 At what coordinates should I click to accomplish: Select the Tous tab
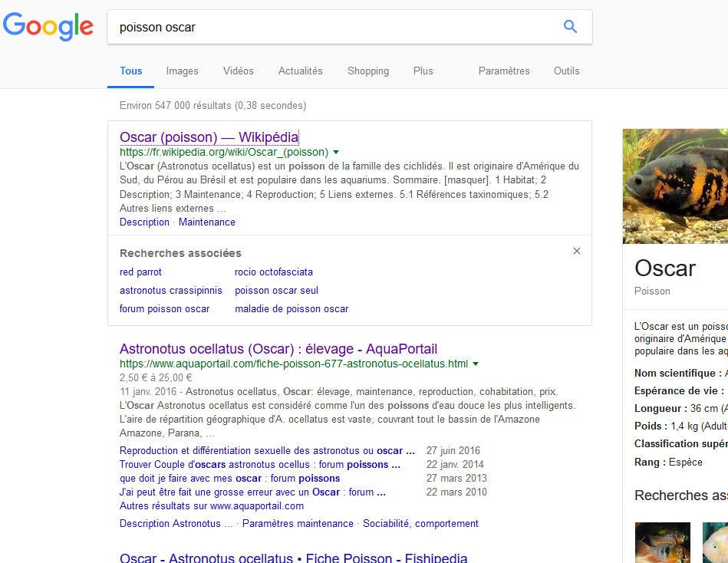coord(131,71)
